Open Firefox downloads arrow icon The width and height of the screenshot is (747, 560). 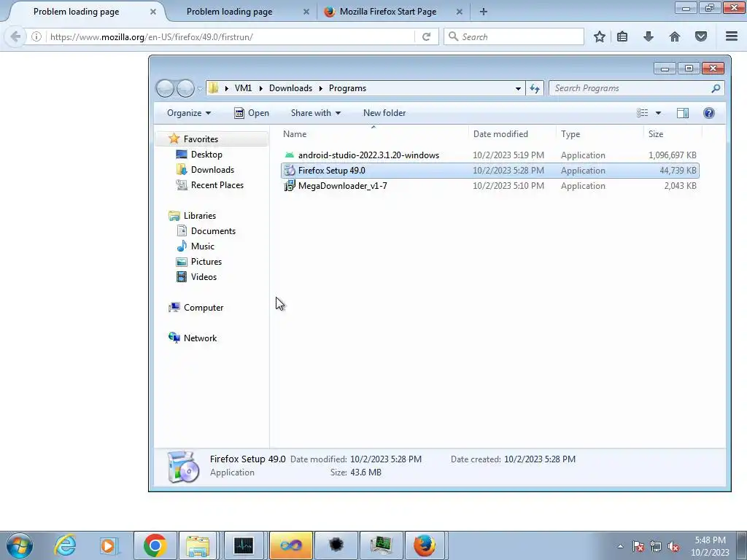tap(649, 36)
